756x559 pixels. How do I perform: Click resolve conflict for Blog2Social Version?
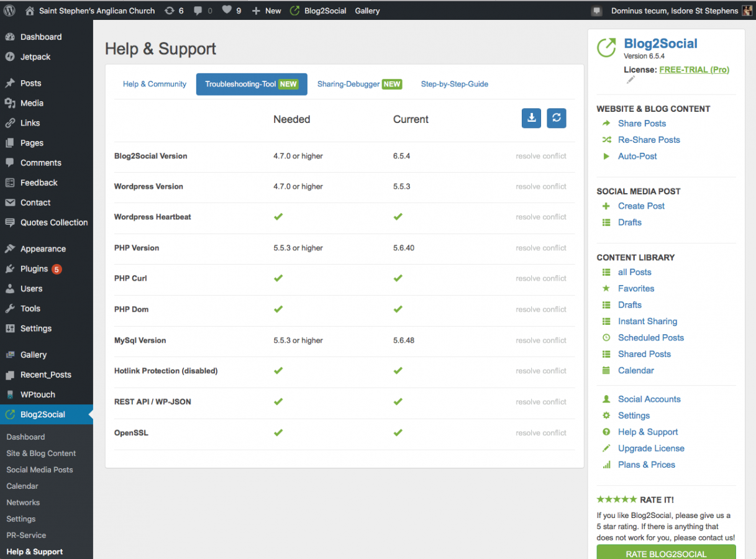tap(541, 156)
